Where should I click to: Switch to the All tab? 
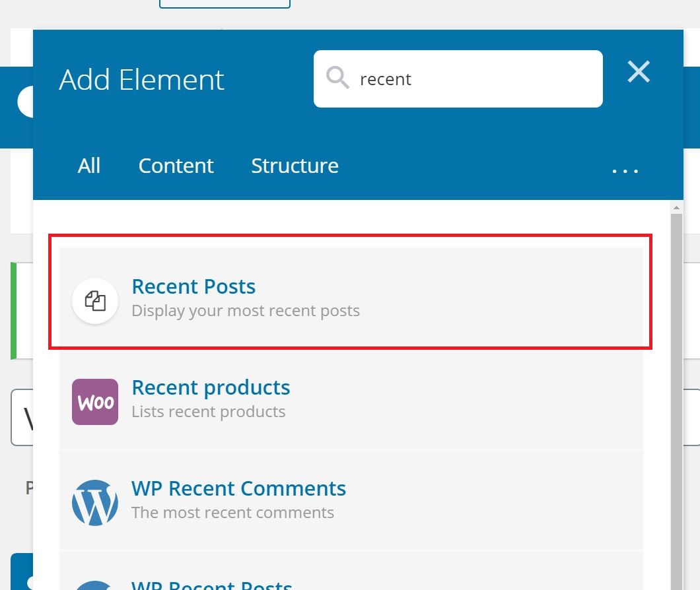[89, 166]
